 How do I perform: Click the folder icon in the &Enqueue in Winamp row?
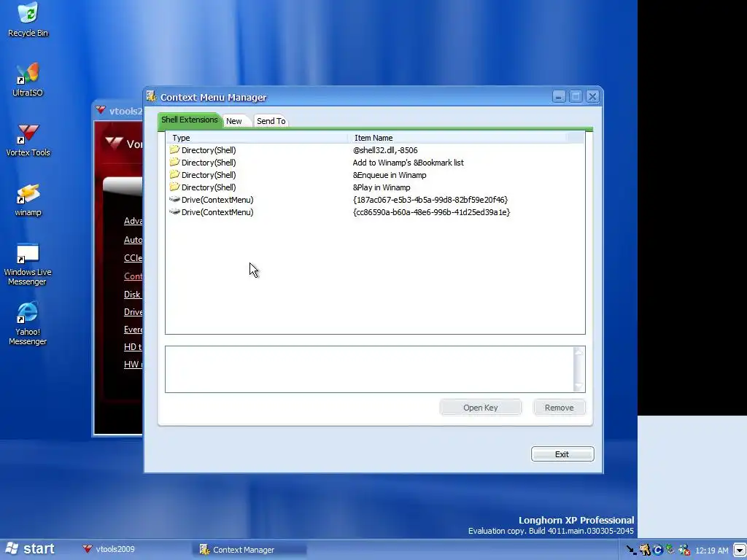(174, 174)
